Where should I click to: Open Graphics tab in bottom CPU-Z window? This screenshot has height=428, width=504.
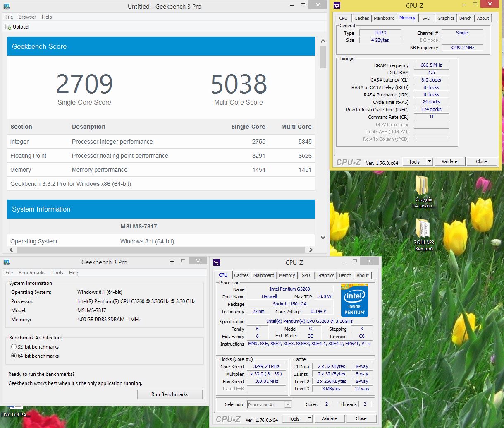326,275
